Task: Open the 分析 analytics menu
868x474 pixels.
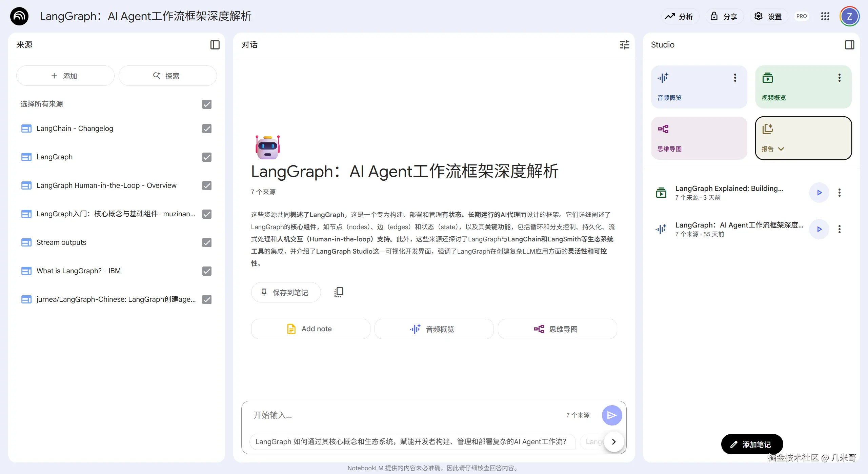Action: coord(680,16)
